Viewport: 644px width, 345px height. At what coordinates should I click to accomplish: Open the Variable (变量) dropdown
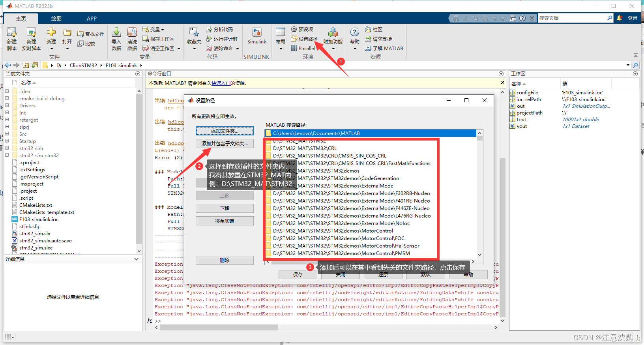[x=154, y=29]
